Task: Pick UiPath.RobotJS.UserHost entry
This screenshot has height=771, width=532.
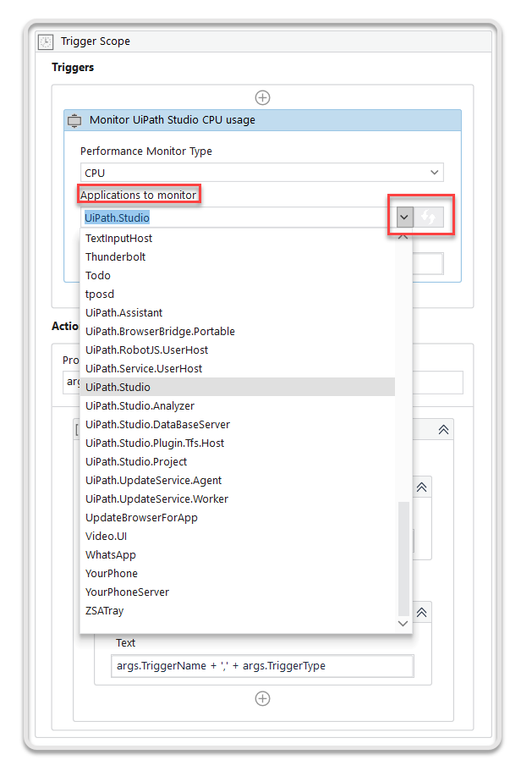Action: 238,350
